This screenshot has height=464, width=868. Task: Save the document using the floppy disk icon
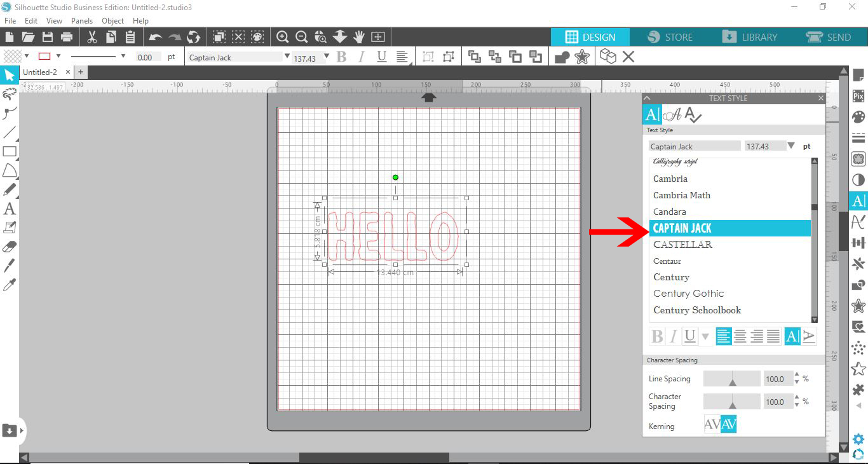[47, 37]
